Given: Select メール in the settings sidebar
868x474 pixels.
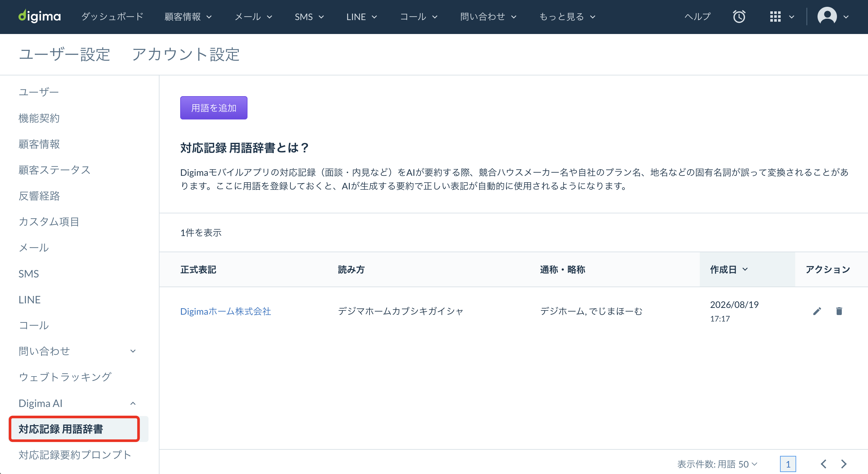Looking at the screenshot, I should (x=34, y=248).
